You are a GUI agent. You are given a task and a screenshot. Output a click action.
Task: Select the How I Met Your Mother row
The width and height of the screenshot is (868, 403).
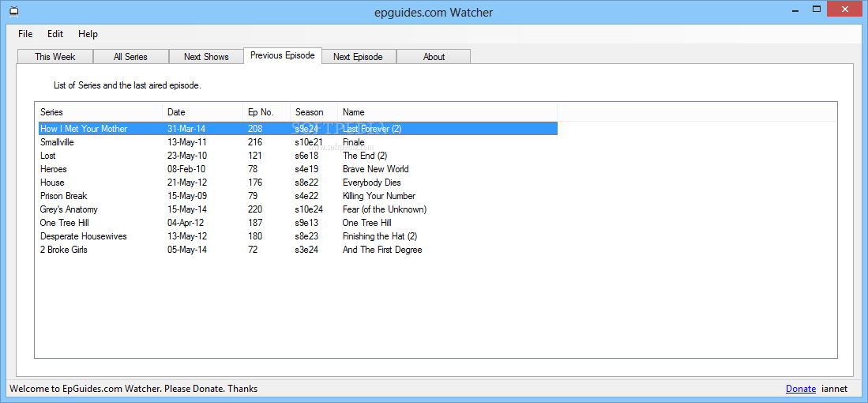[298, 129]
